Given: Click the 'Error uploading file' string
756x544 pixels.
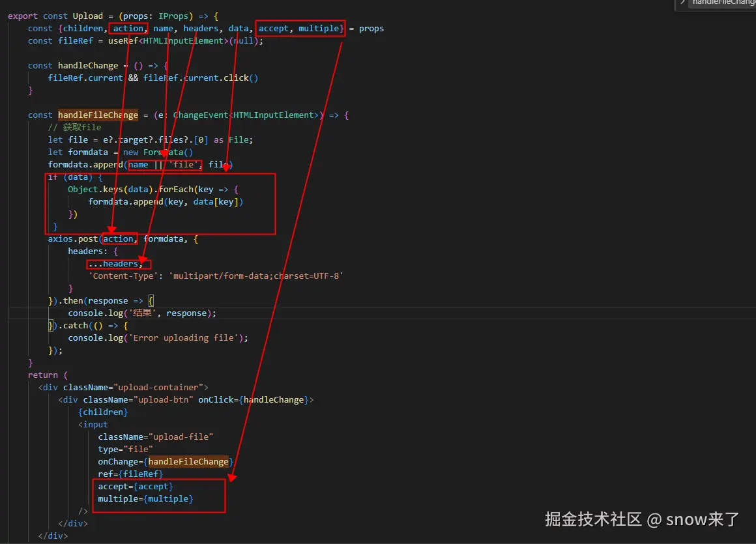Looking at the screenshot, I should click(x=183, y=338).
